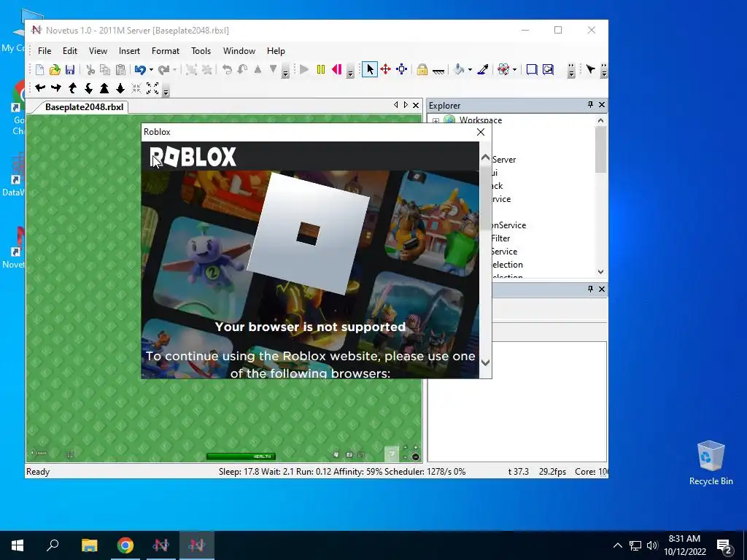Select Workspace in the Explorer tree
The height and width of the screenshot is (560, 747).
pyautogui.click(x=480, y=120)
